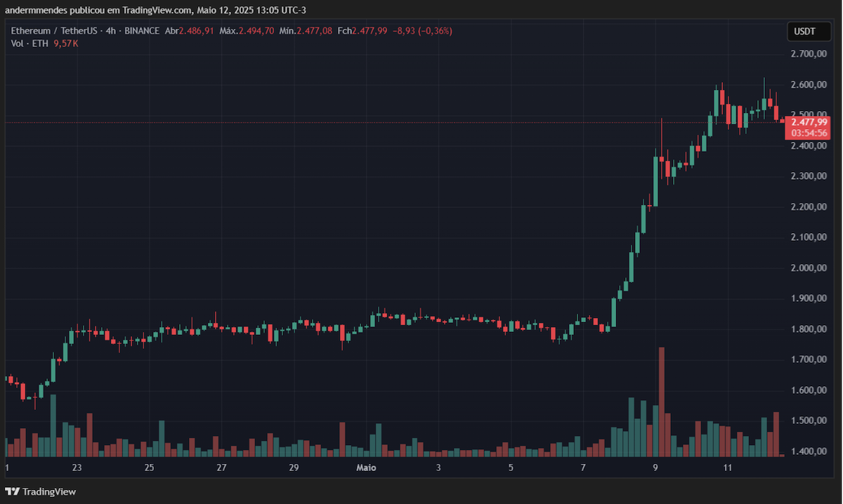Click the 1.700,00 price axis label
843x504 pixels.
[x=807, y=359]
